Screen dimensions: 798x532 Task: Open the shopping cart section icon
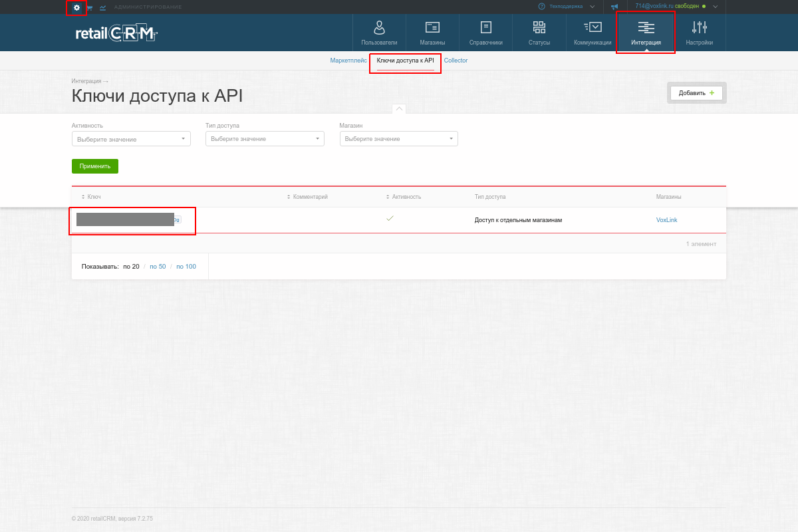[x=90, y=7]
